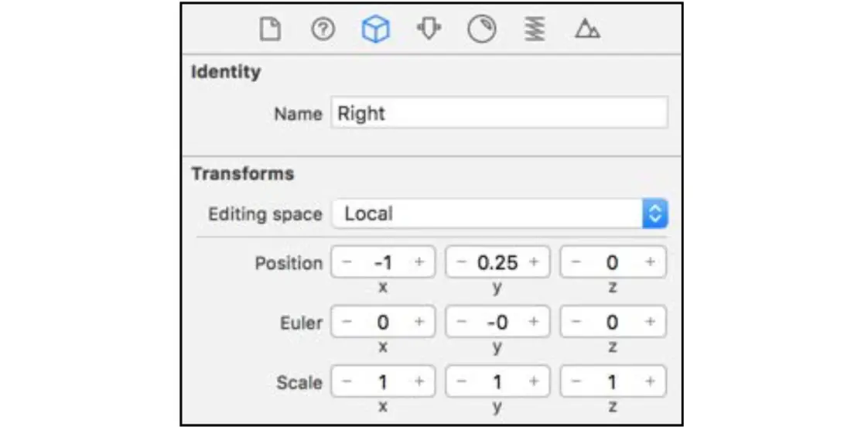The height and width of the screenshot is (427, 868).
Task: Open the Physics inspector spring icon
Action: click(x=535, y=30)
